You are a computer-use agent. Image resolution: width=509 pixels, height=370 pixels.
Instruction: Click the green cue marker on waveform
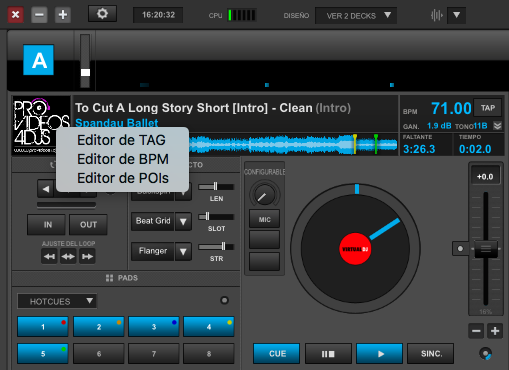(376, 144)
